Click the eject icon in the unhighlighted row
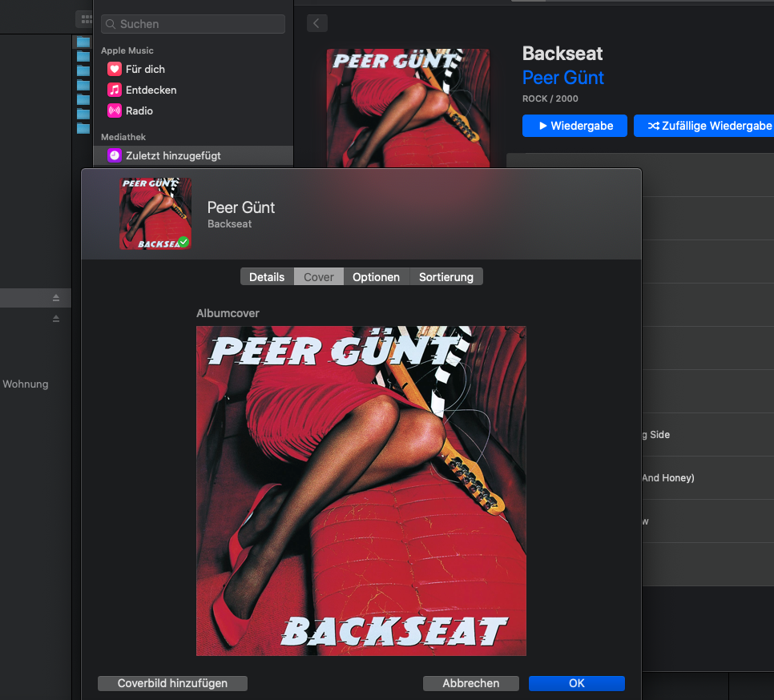 pyautogui.click(x=56, y=319)
